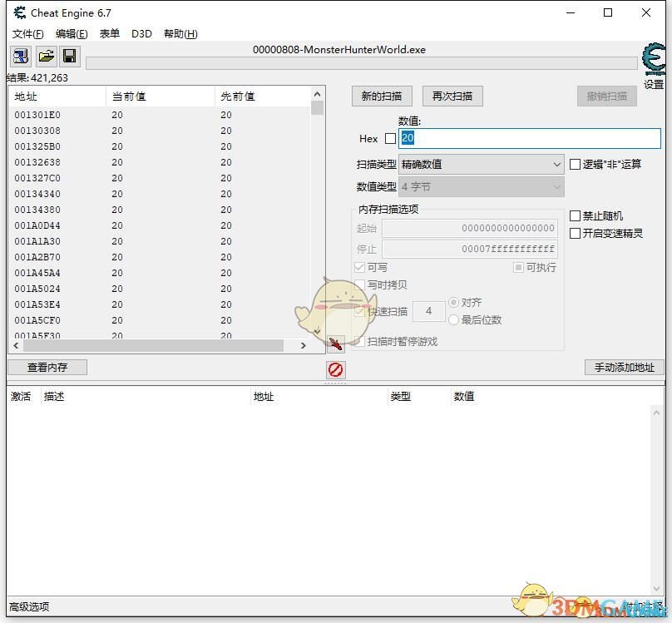The image size is (672, 623).
Task: Click the 快速扫描 alignment value field
Action: pyautogui.click(x=428, y=311)
